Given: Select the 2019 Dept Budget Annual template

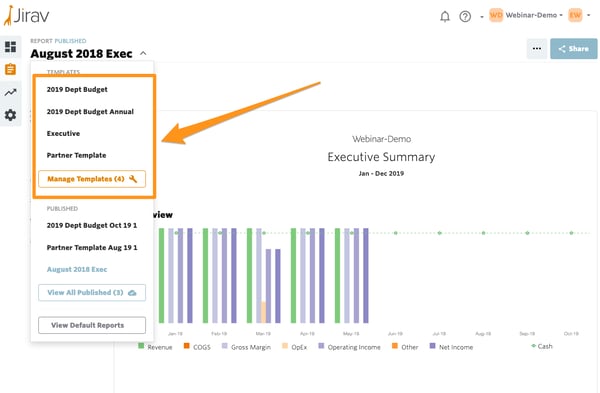Looking at the screenshot, I should point(90,112).
